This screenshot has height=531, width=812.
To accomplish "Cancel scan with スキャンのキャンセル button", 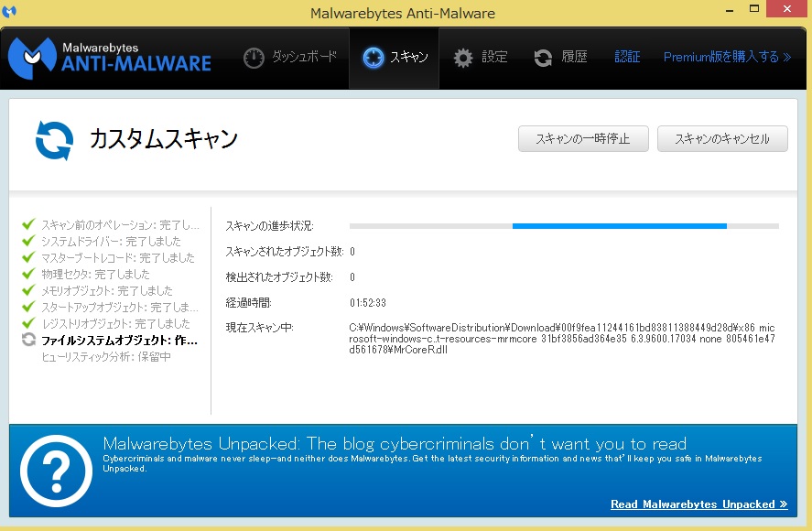I will [x=722, y=139].
